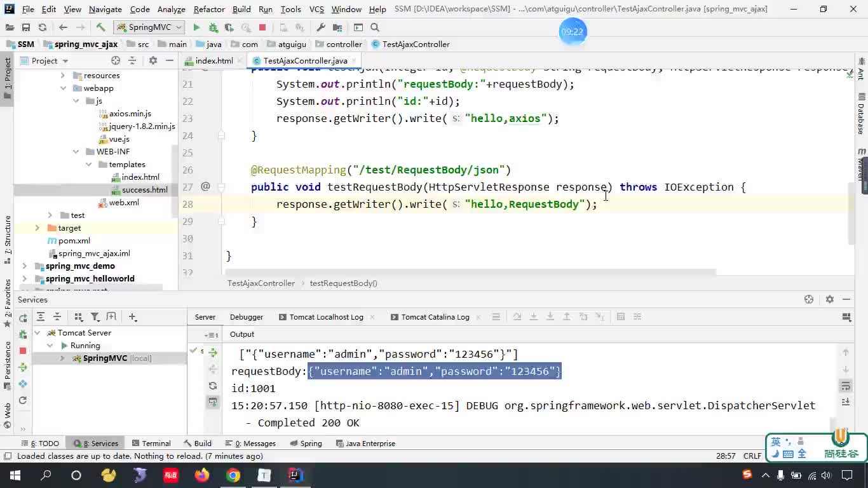
Task: Open the Refactor menu
Action: tap(209, 9)
